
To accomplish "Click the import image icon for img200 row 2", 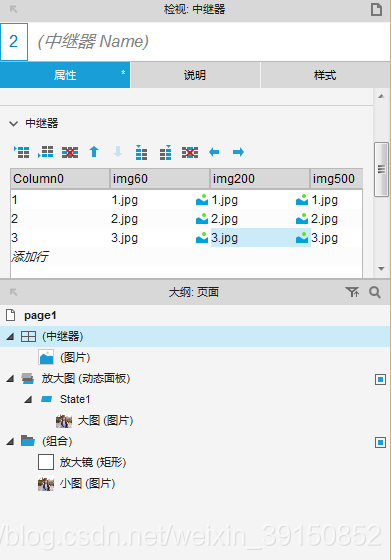I will pos(302,219).
